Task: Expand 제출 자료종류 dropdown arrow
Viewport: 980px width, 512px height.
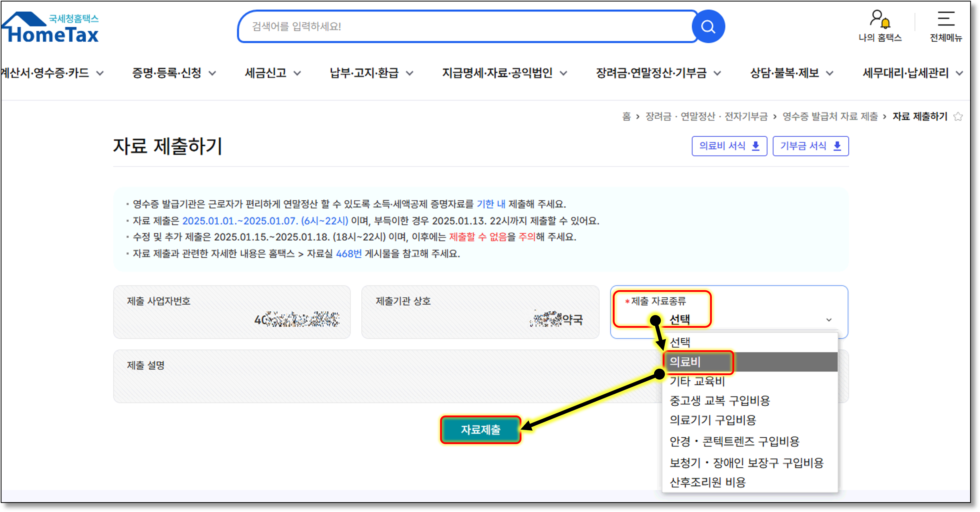Action: point(829,320)
